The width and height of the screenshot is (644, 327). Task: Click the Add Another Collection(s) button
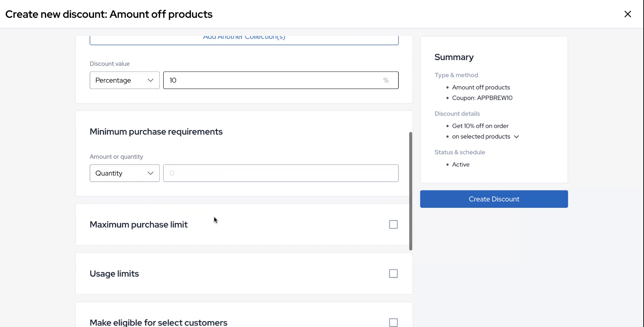click(244, 39)
